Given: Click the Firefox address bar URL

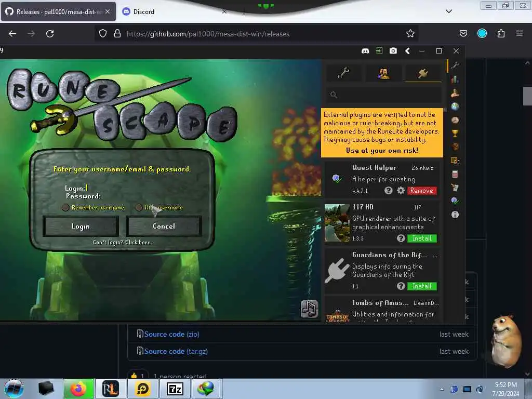Looking at the screenshot, I should click(208, 34).
